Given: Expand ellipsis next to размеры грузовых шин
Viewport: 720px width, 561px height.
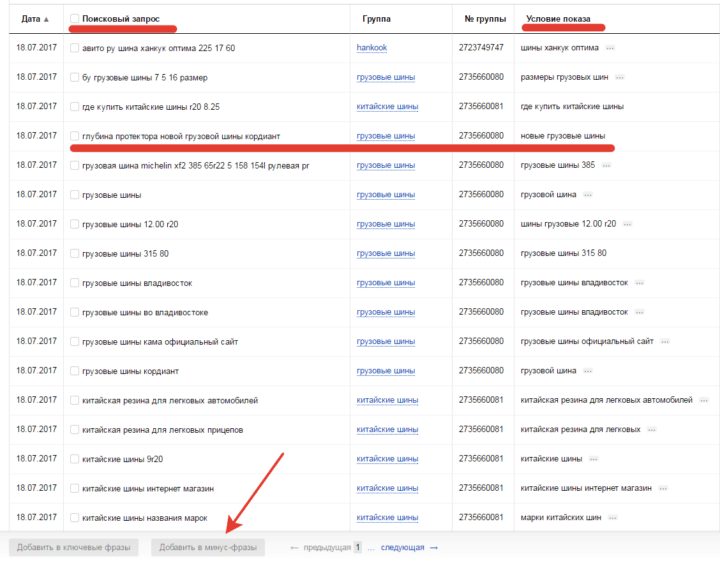Looking at the screenshot, I should point(619,77).
